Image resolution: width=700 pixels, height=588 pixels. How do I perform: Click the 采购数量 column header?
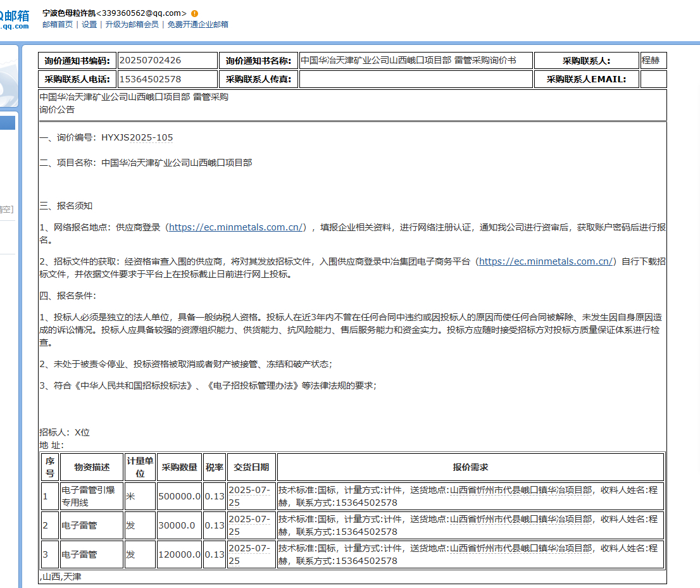click(180, 467)
